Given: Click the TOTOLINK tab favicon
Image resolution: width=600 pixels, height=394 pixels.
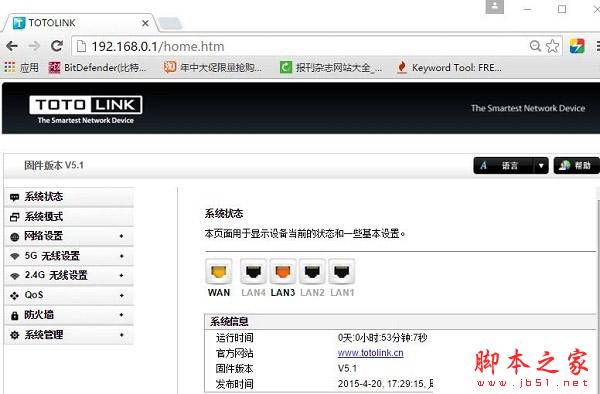Looking at the screenshot, I should tap(19, 23).
